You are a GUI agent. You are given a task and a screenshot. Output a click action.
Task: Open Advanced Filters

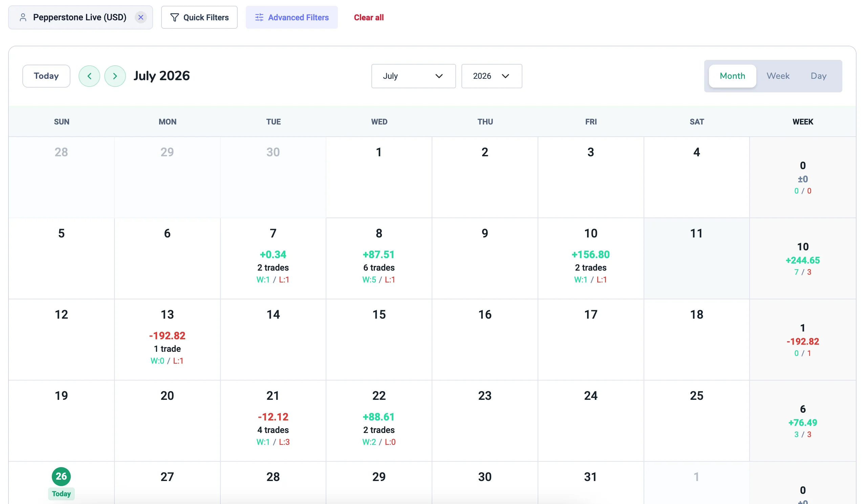coord(291,18)
